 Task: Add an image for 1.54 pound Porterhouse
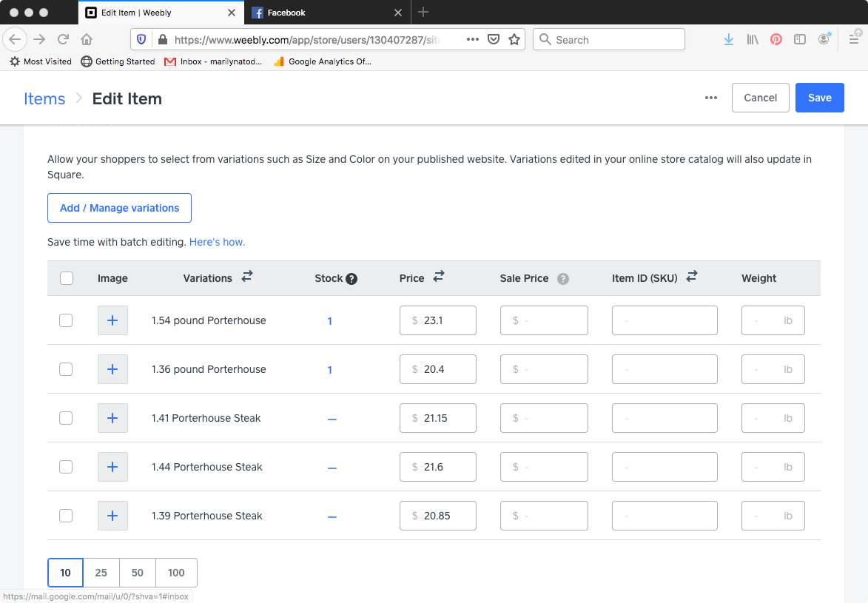coord(112,320)
